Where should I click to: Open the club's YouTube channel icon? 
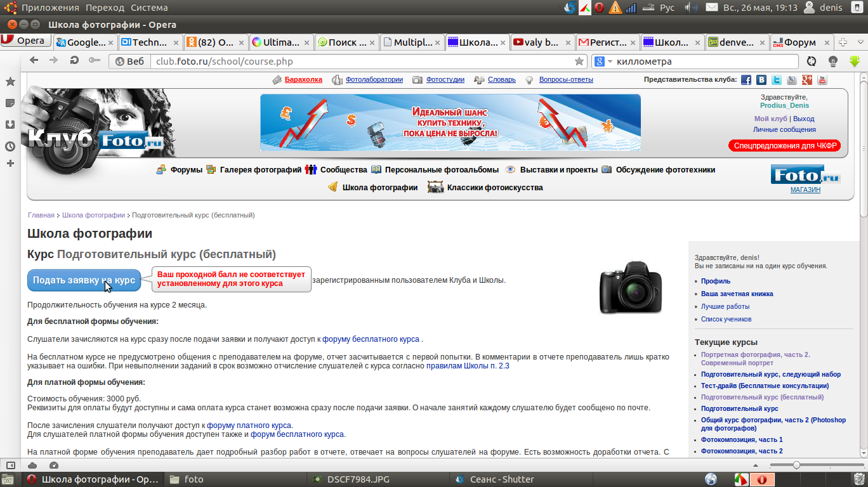822,80
